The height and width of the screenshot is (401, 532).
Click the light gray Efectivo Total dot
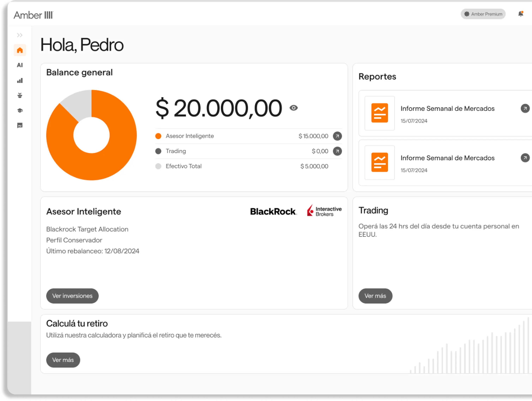(x=158, y=166)
